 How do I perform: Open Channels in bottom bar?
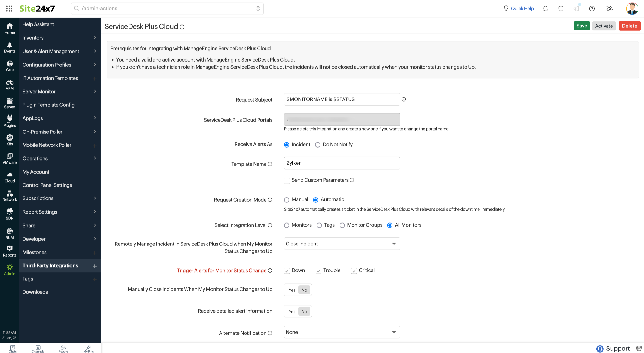click(x=38, y=349)
